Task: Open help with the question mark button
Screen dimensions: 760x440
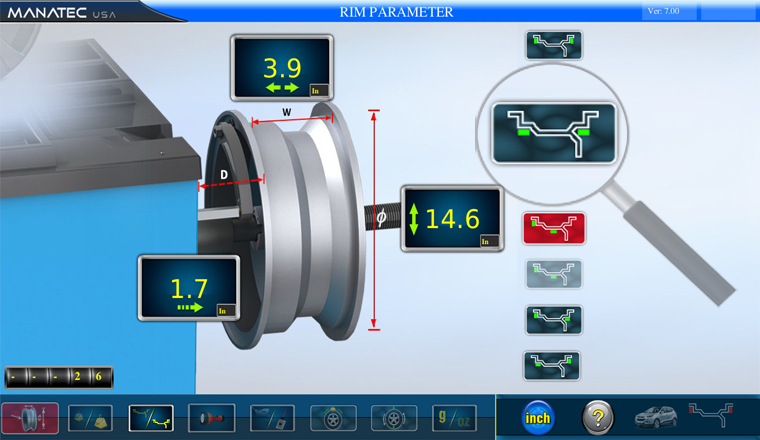Action: click(598, 418)
